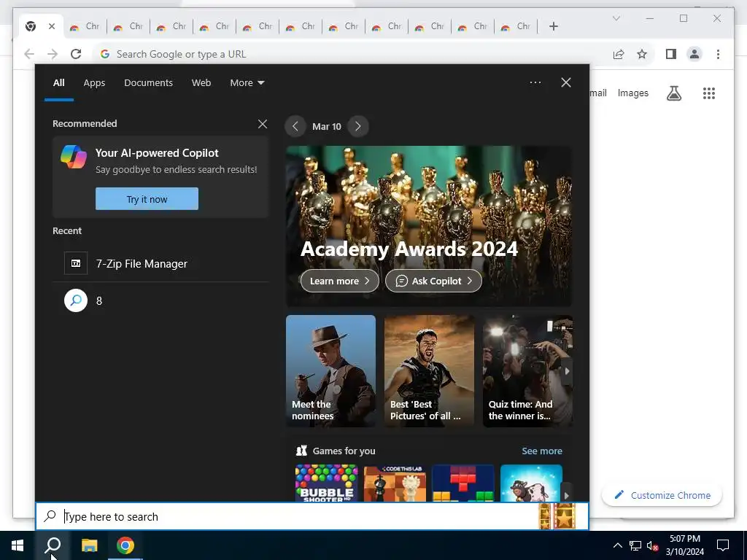The width and height of the screenshot is (747, 560).
Task: Select the second Chrome tab
Action: point(85,26)
